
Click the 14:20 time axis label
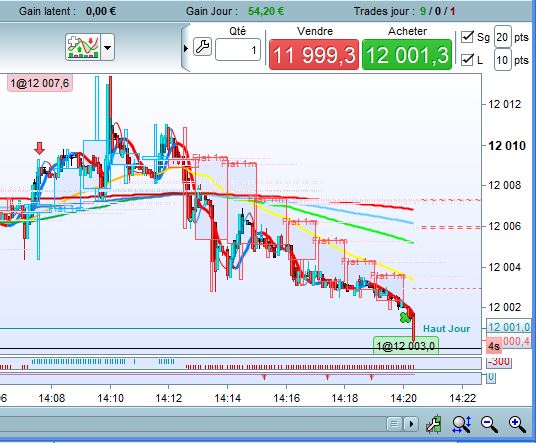403,398
